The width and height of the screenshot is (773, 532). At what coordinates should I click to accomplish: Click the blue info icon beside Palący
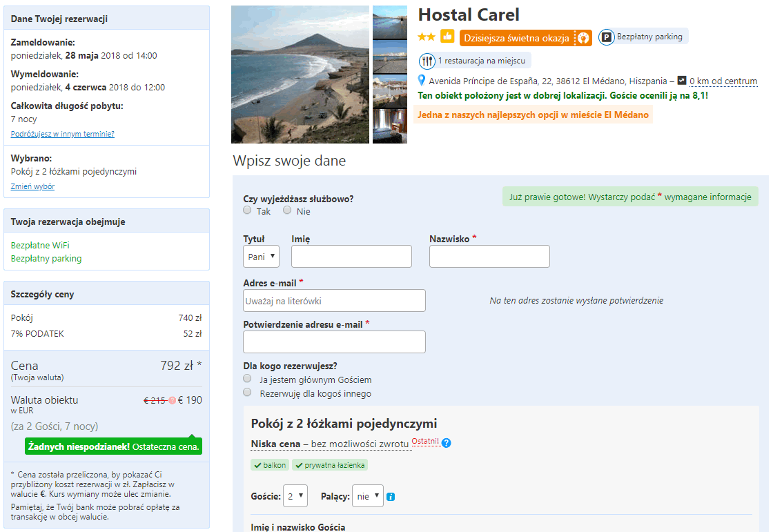pyautogui.click(x=391, y=497)
